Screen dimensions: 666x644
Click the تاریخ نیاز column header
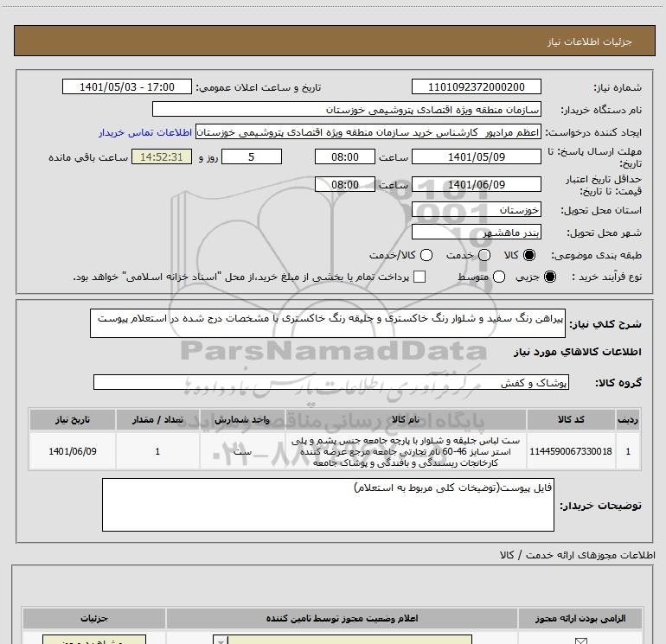72,419
